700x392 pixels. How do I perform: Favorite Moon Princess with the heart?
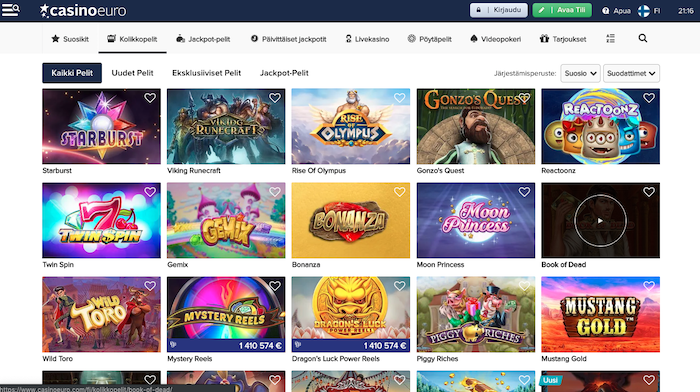524,192
